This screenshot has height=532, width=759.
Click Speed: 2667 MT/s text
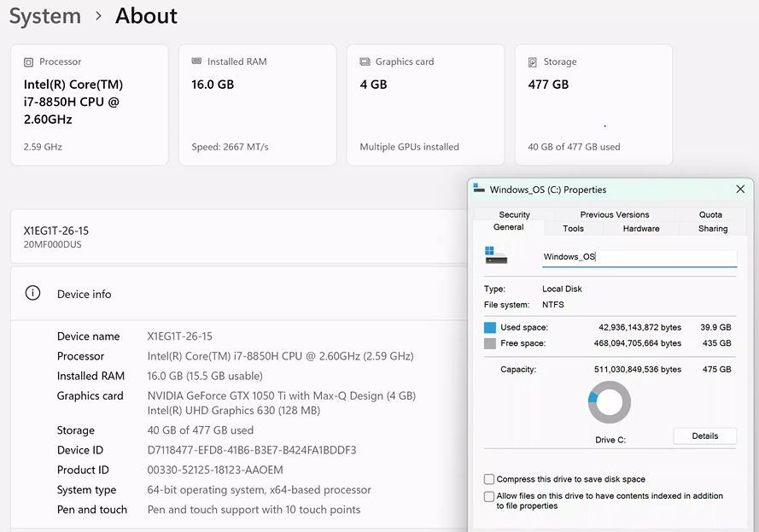click(x=230, y=147)
